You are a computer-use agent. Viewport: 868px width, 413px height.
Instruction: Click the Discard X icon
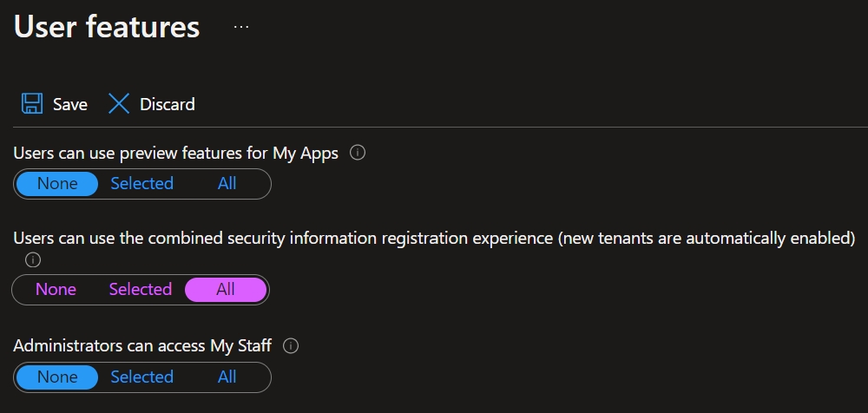tap(118, 104)
